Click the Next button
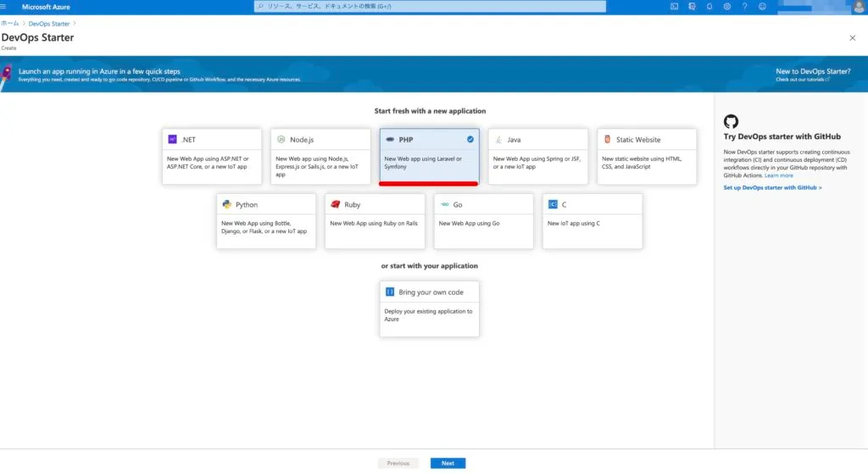Image resolution: width=868 pixels, height=473 pixels. point(448,463)
